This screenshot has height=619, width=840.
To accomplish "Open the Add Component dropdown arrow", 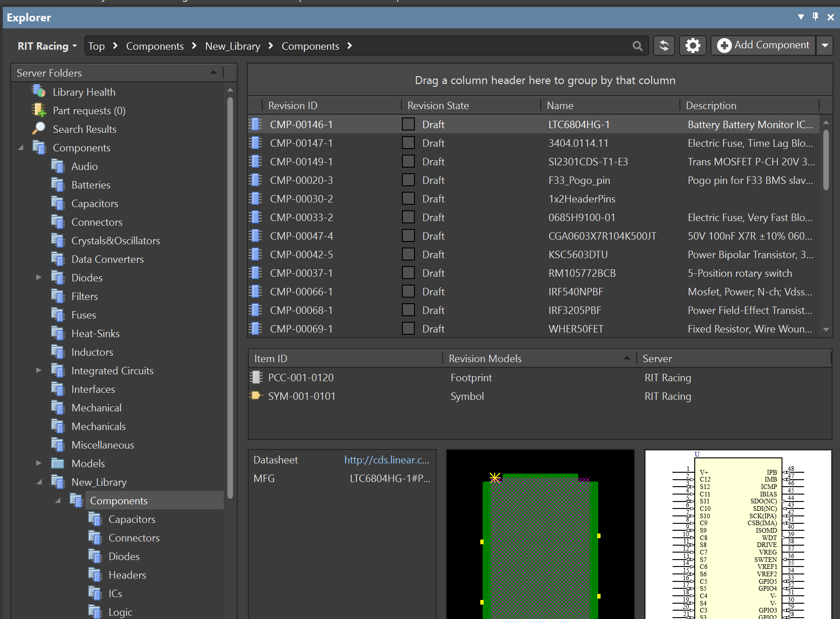I will 825,46.
